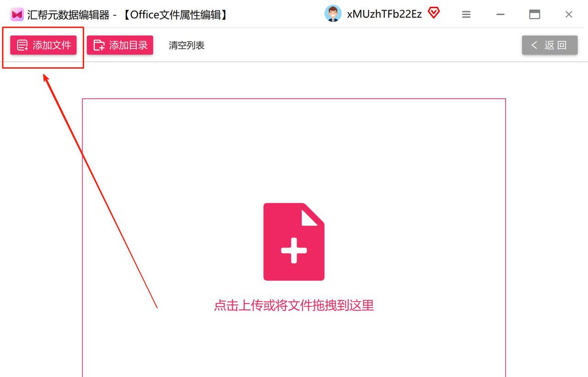Image resolution: width=588 pixels, height=377 pixels.
Task: Minimize the editor window
Action: [501, 15]
